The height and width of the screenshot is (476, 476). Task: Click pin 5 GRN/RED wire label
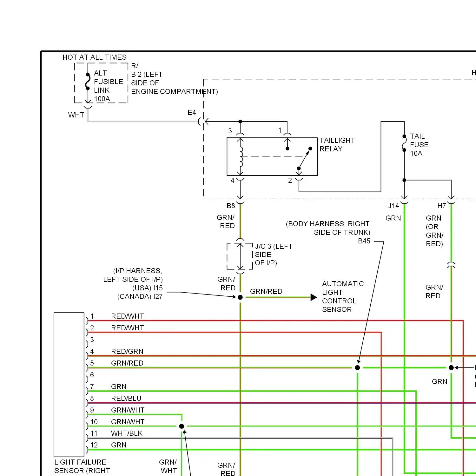[127, 363]
